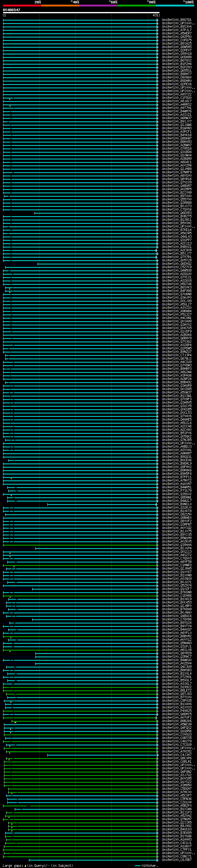Open hit UniRef100_B2J1P4
The height and width of the screenshot is (868, 197).
tap(177, 548)
